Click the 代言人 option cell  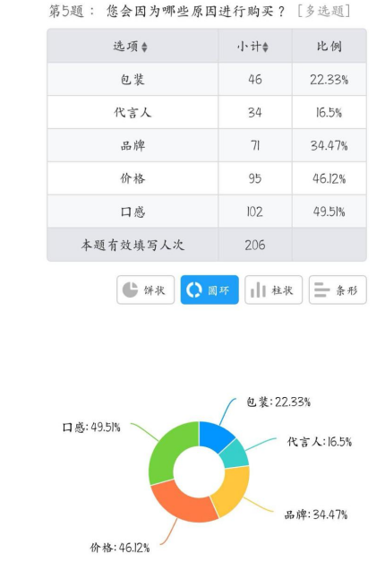(x=133, y=112)
